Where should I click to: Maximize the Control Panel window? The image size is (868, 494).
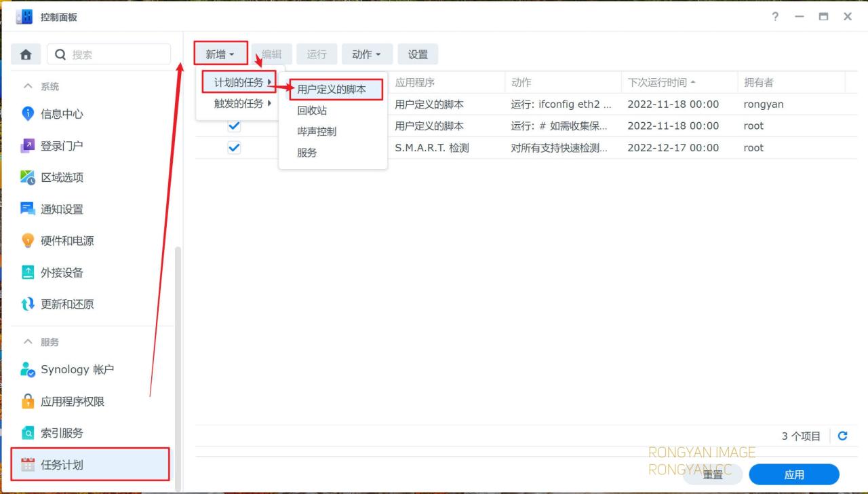(823, 16)
